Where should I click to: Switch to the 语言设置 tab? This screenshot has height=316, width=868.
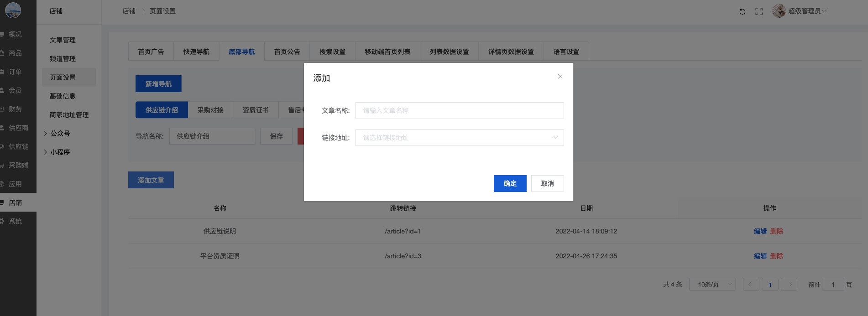(x=566, y=52)
